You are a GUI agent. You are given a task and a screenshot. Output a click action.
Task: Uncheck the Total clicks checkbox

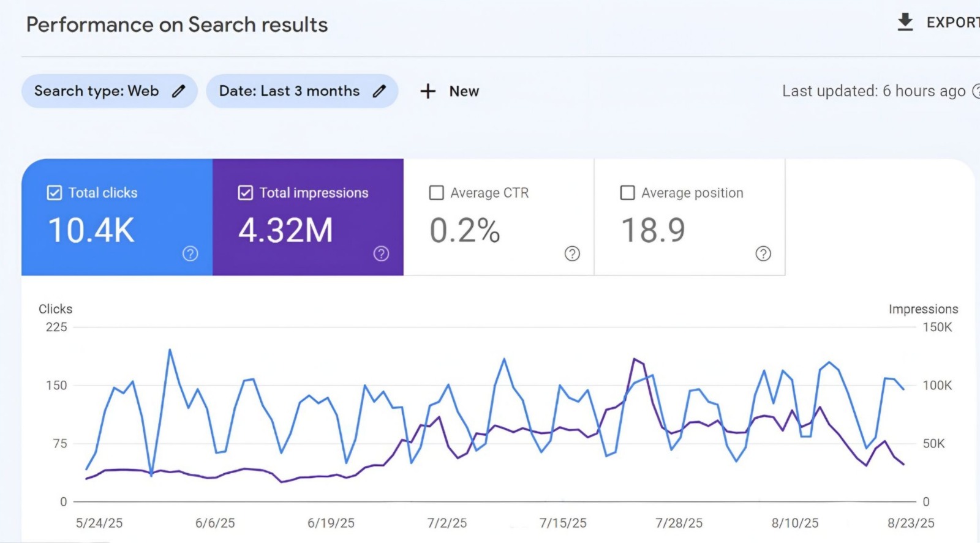pos(55,193)
